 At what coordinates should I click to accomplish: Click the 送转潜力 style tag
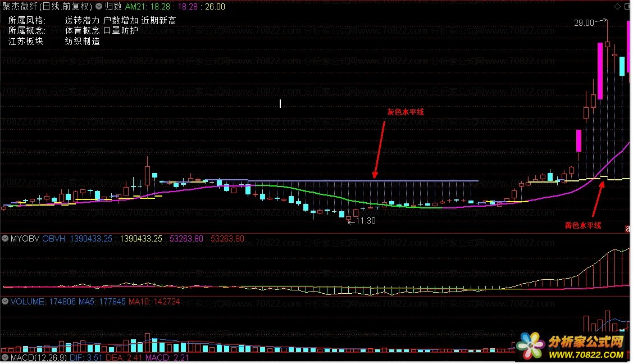[x=82, y=21]
